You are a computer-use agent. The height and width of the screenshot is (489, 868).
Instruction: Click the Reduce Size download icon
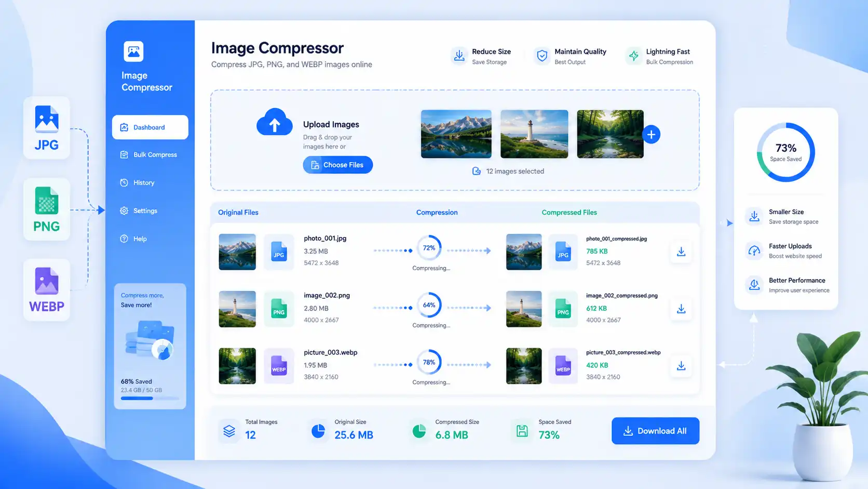tap(459, 56)
